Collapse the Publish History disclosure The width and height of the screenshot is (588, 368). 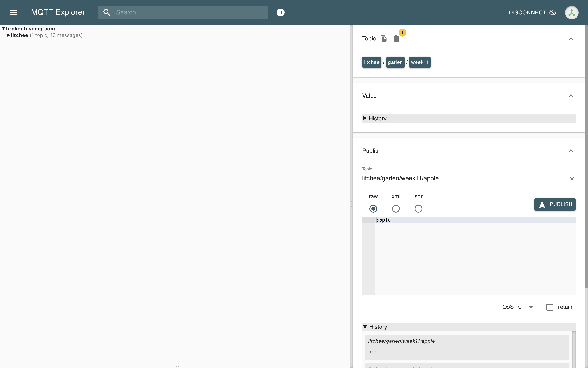468,327
